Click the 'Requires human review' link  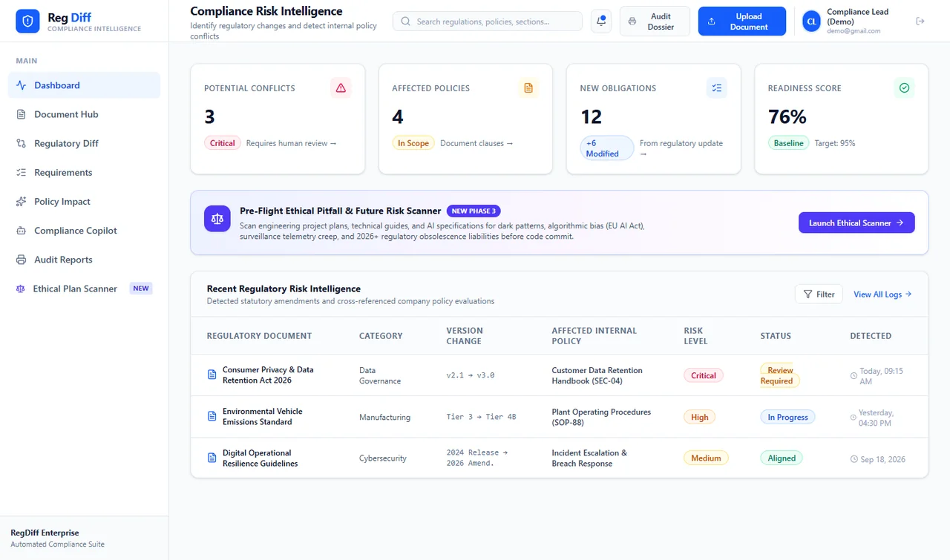click(x=292, y=143)
